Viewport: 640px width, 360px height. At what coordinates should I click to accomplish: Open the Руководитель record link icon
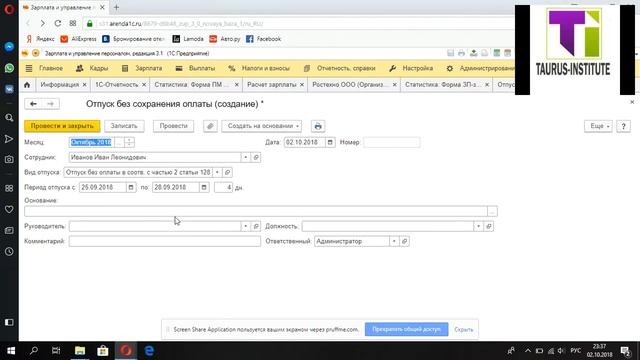tap(256, 226)
